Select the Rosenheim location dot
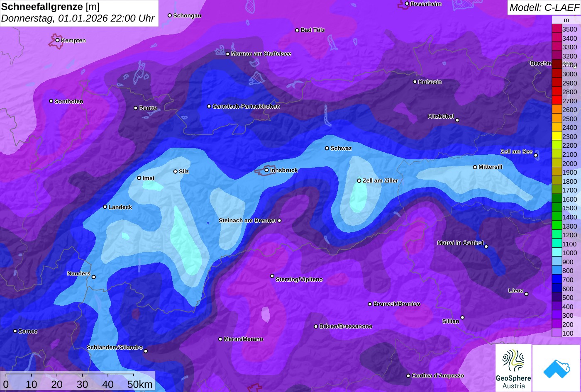 coord(407,4)
